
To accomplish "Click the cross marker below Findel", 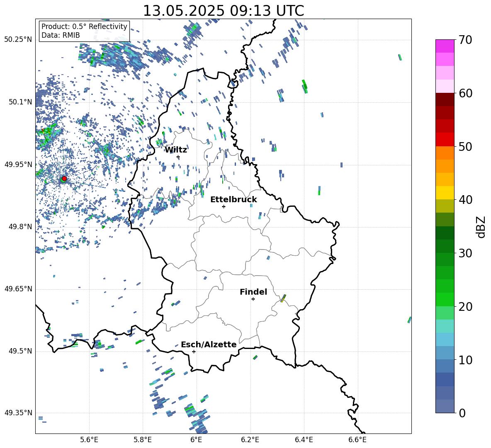I will coord(253,299).
